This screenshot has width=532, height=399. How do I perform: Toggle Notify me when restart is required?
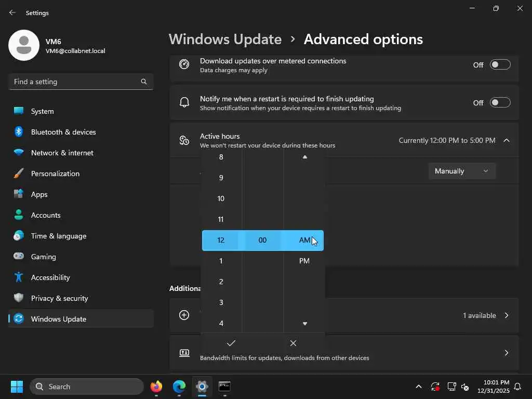tap(500, 102)
